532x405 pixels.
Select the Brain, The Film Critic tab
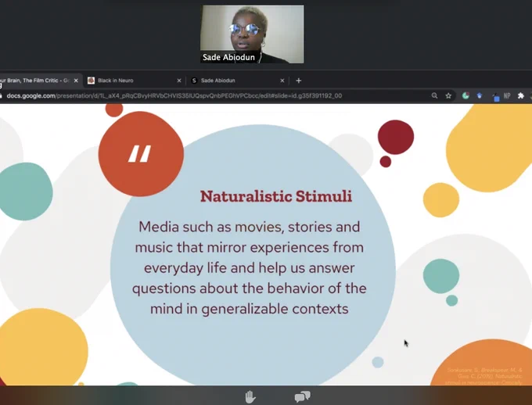pyautogui.click(x=40, y=81)
